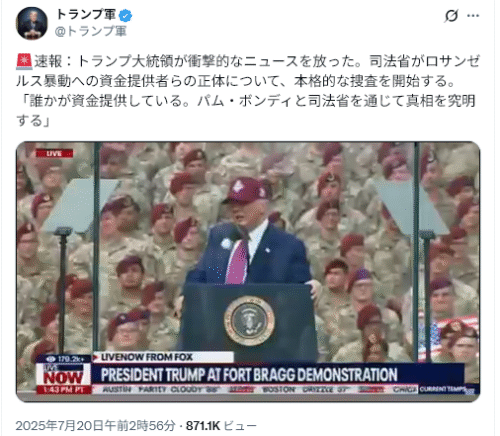Screen dimensions: 500x436
Task: Open the Grok slashed-circle icon
Action: coord(451,16)
